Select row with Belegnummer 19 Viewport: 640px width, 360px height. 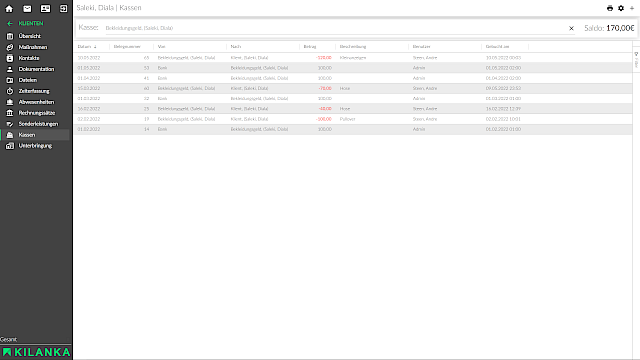[353, 119]
